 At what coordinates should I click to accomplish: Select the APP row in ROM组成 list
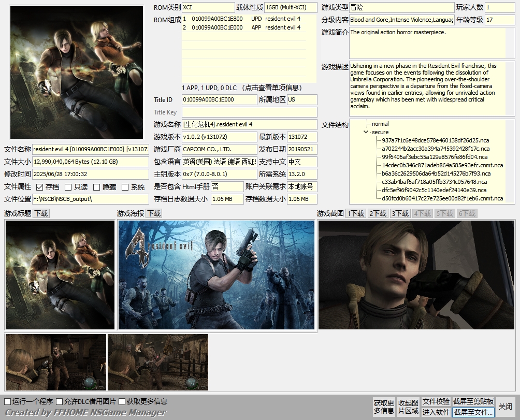tap(244, 27)
